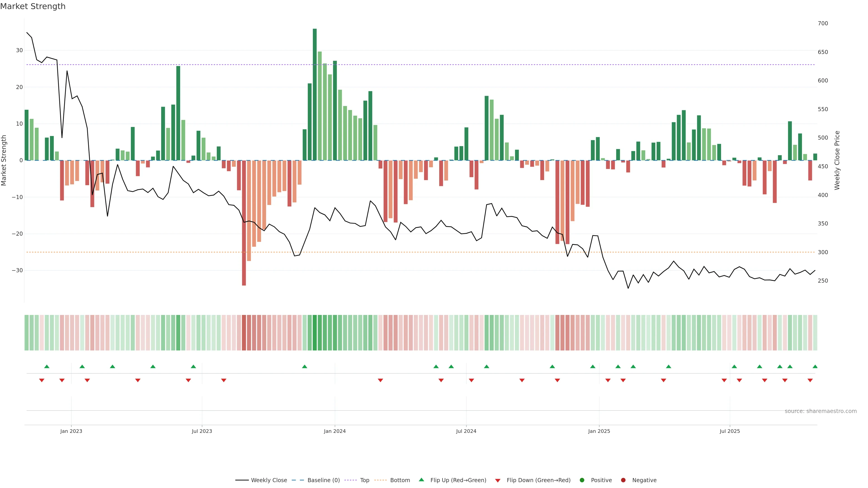Click the Market Strength chart title

click(x=33, y=6)
